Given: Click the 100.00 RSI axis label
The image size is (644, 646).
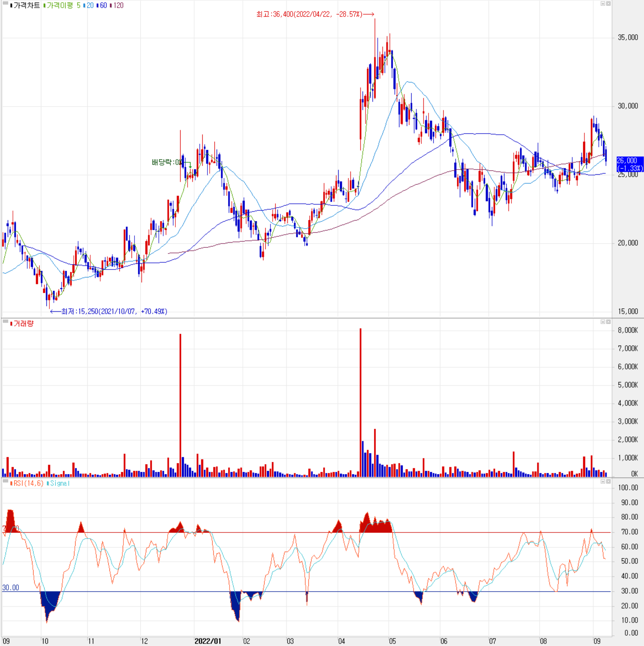Looking at the screenshot, I should click(x=628, y=488).
